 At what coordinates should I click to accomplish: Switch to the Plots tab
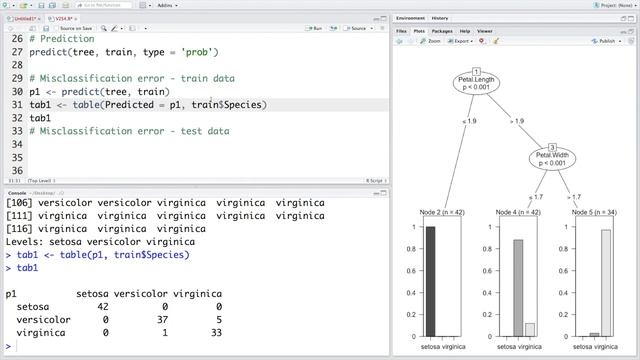[x=419, y=31]
